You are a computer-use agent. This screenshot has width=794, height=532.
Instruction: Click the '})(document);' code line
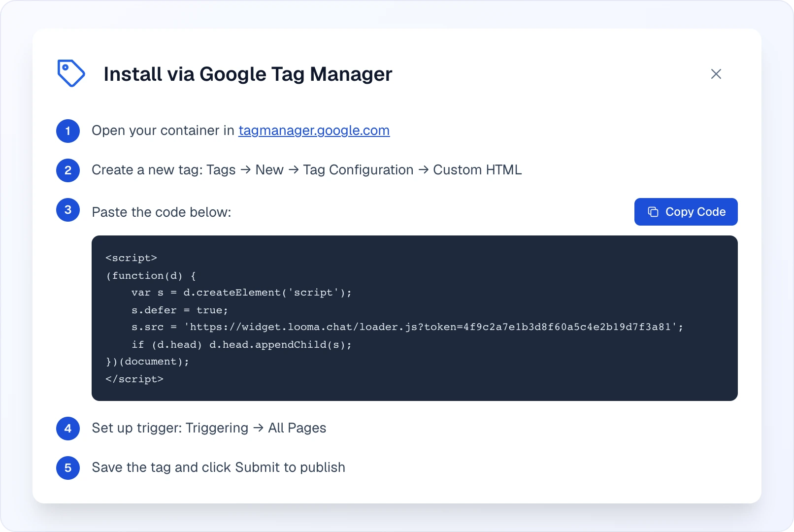(x=147, y=362)
